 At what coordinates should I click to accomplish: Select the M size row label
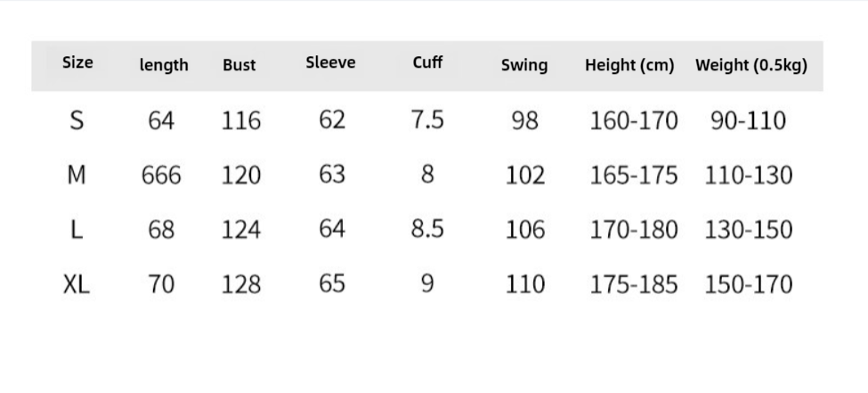(x=77, y=176)
